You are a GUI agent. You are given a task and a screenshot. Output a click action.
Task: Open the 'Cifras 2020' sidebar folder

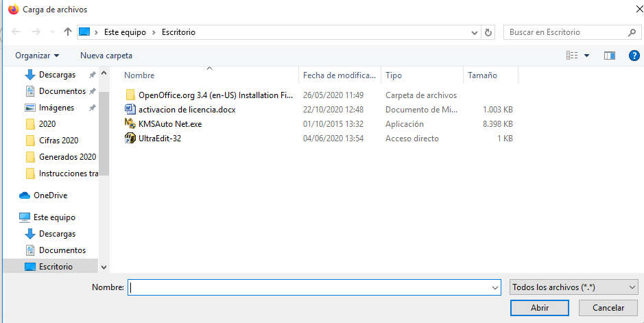[58, 141]
